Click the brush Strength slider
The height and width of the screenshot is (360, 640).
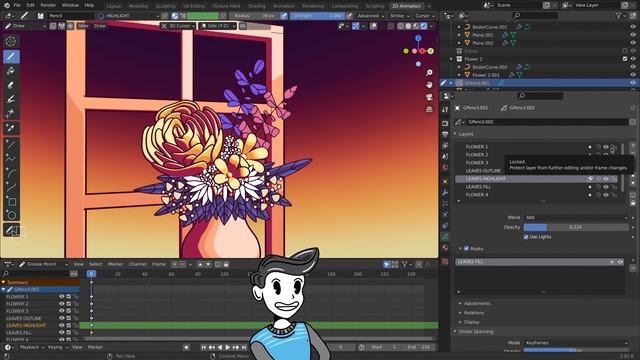tap(317, 16)
